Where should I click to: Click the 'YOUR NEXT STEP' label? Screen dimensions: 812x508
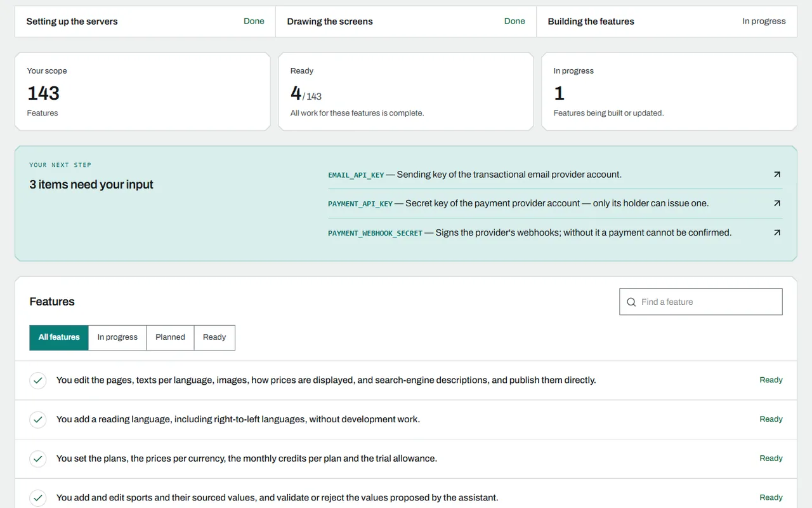pyautogui.click(x=60, y=165)
